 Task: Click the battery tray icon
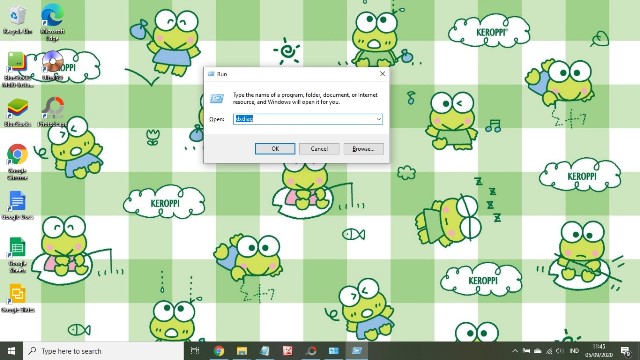click(527, 351)
